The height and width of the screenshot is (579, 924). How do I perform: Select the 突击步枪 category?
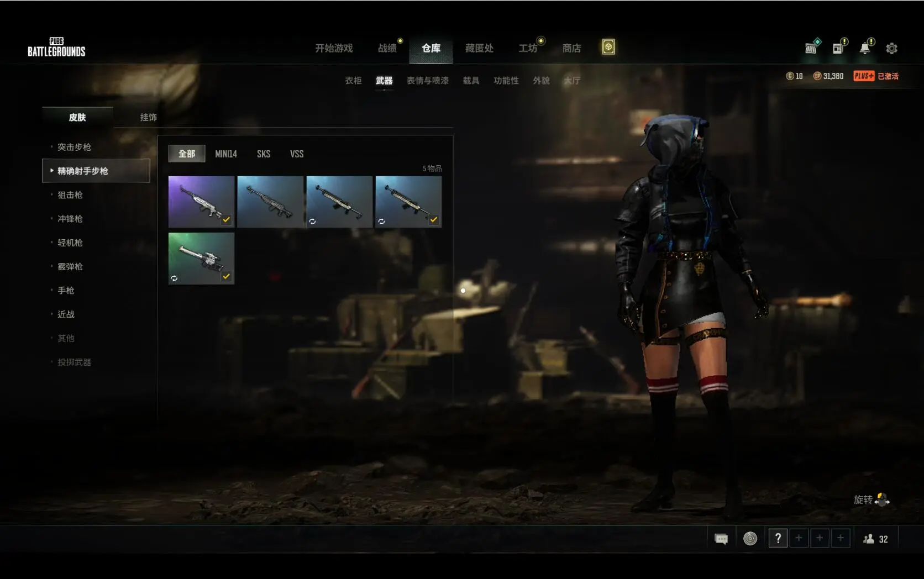74,147
